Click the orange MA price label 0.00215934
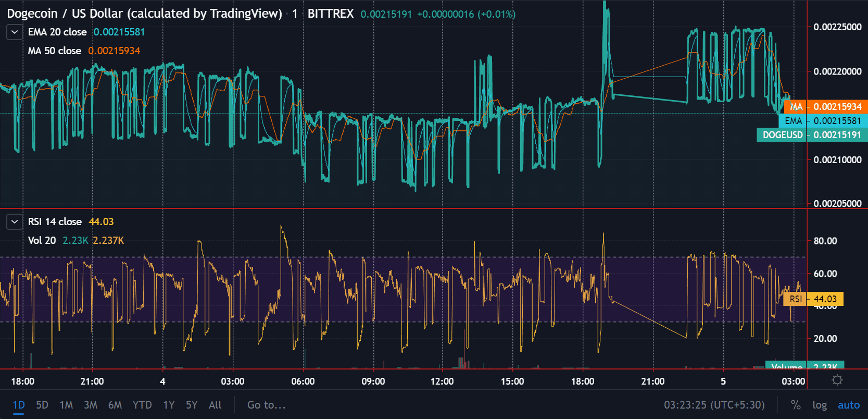This screenshot has height=419, width=868. point(826,107)
